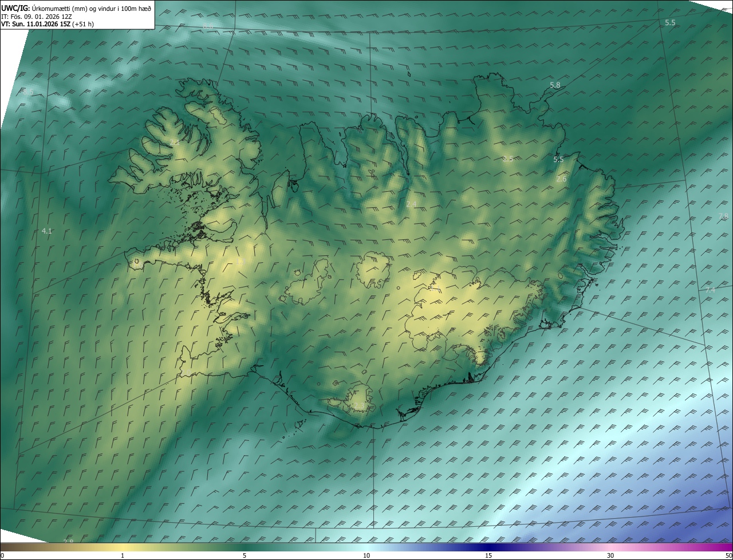Click the 7.4 precipitation value label
Image resolution: width=733 pixels, height=560 pixels.
click(710, 290)
